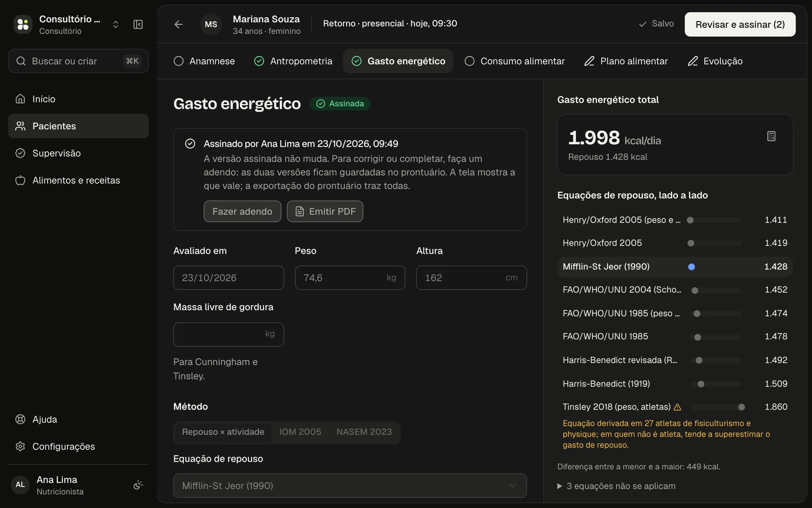Click Diferença entre a menor e maior text
This screenshot has height=508, width=812.
[639, 467]
